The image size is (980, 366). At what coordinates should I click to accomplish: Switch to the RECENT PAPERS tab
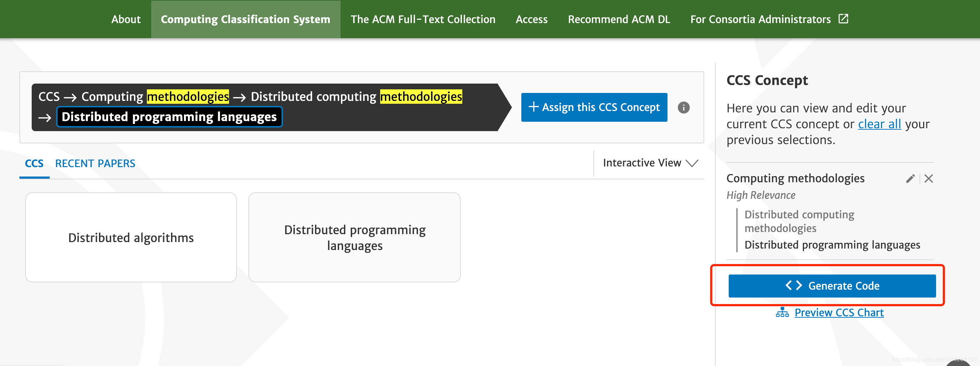click(95, 163)
